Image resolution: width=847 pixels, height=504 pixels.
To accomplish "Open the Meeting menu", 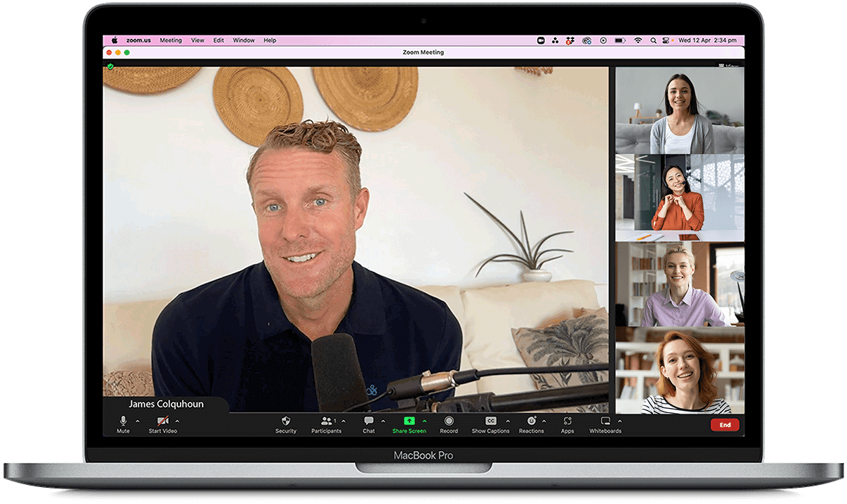I will click(x=171, y=40).
